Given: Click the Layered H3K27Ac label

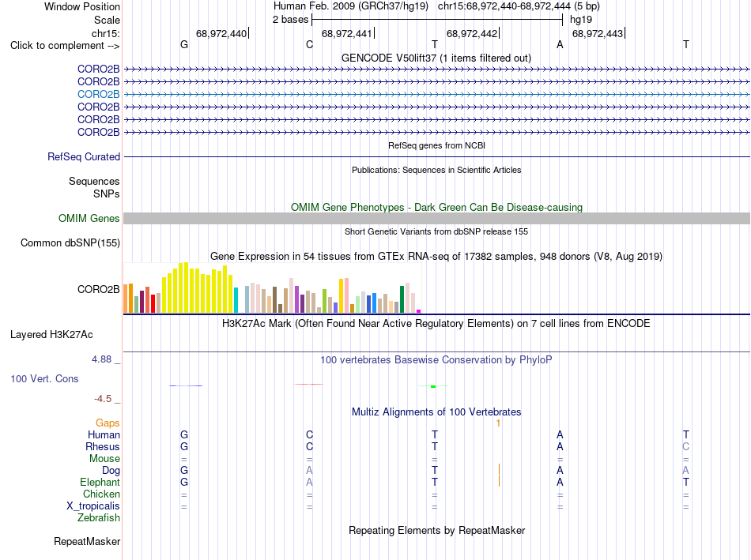Looking at the screenshot, I should point(51,335).
